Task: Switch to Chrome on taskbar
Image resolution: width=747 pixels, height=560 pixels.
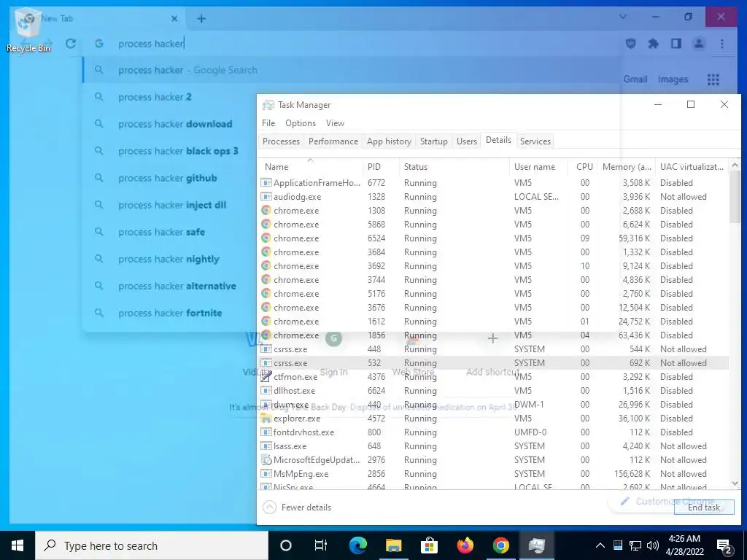Action: (x=500, y=545)
